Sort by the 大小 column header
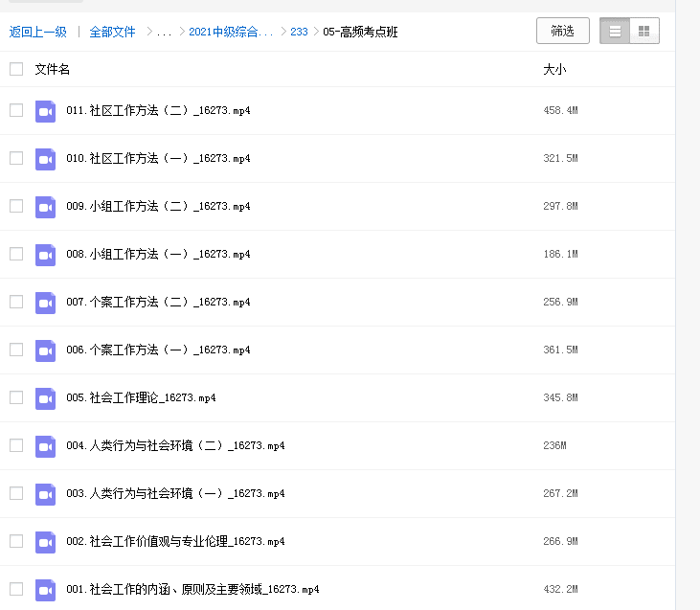 pos(554,69)
